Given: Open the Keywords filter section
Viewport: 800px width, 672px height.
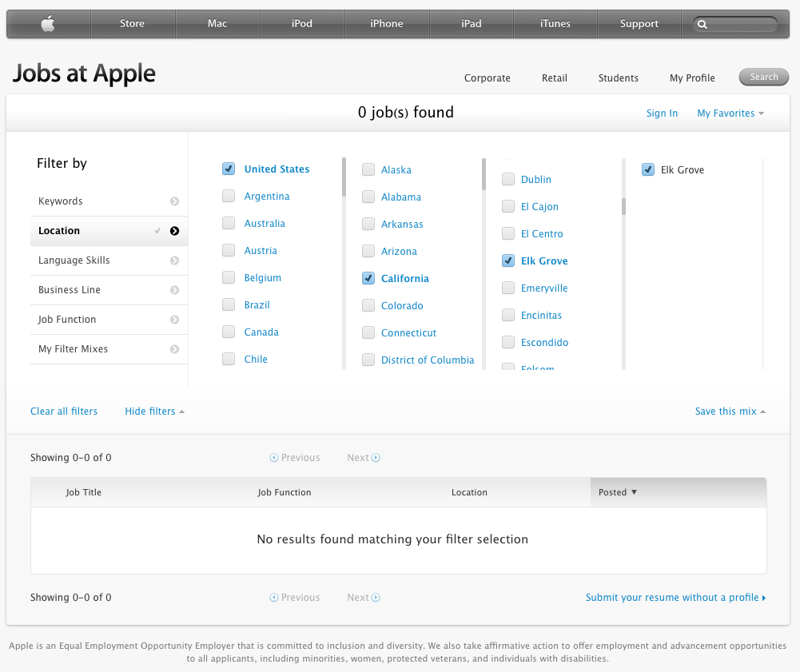Looking at the screenshot, I should click(109, 201).
